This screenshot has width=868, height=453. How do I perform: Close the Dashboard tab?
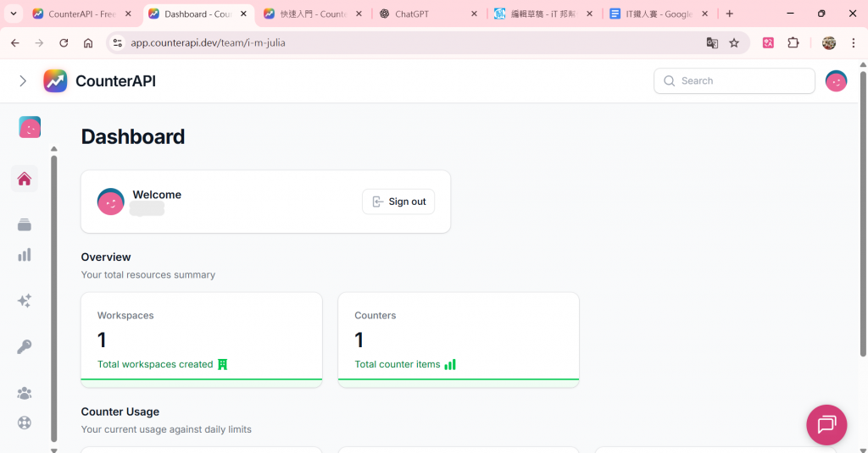coord(243,14)
